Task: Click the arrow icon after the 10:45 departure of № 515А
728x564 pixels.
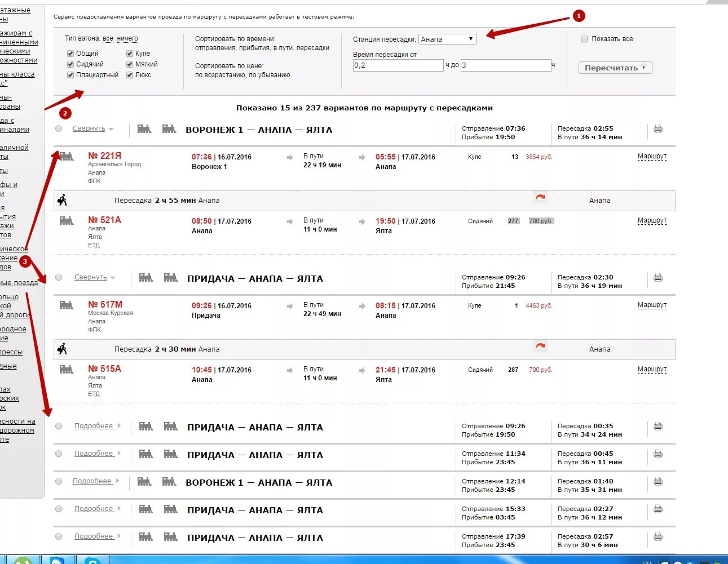Action: [x=290, y=371]
